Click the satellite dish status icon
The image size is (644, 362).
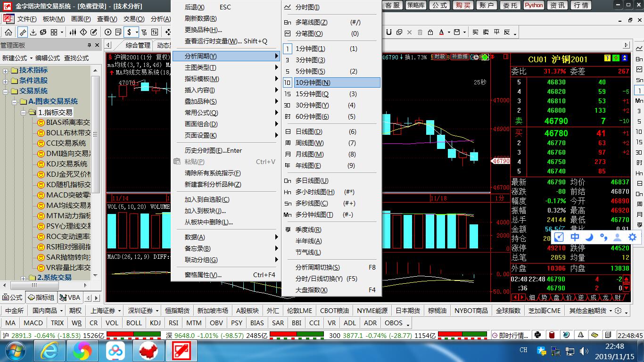coord(566,335)
